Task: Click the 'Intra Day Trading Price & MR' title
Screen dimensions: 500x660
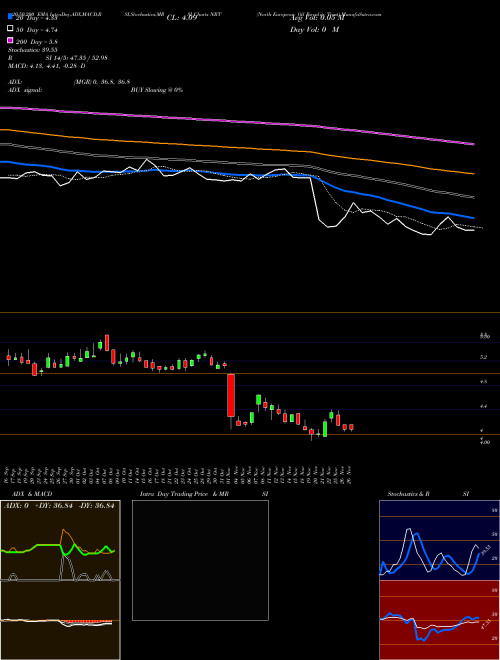Action: click(x=184, y=494)
